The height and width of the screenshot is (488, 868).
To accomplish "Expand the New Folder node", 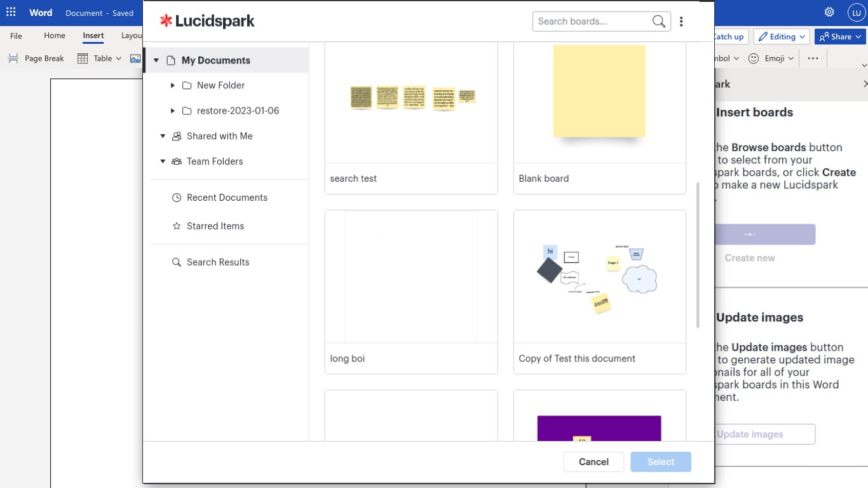I will (x=173, y=85).
